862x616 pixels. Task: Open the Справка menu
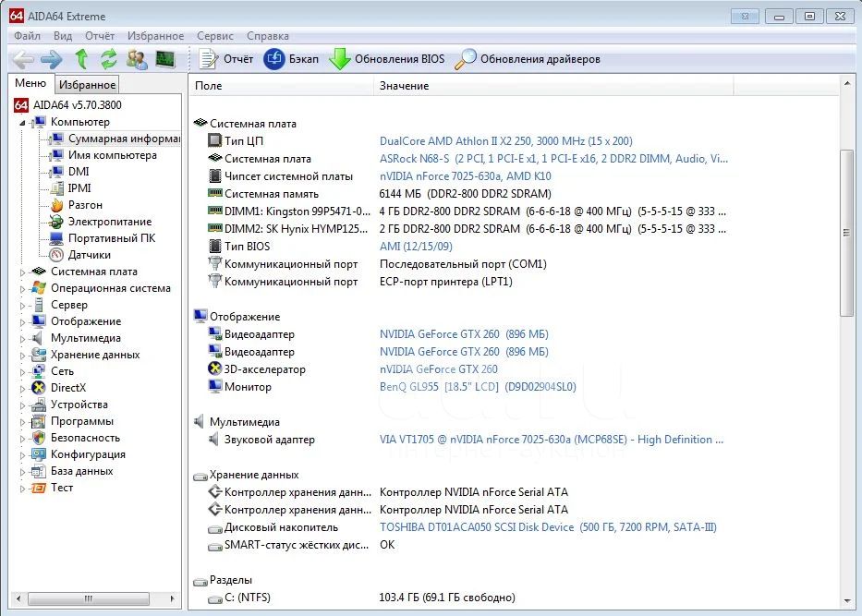(x=268, y=36)
